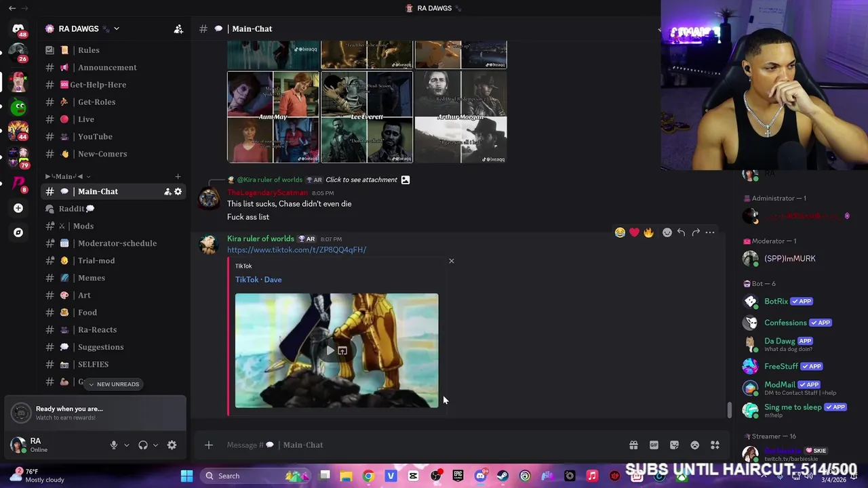The height and width of the screenshot is (488, 868).
Task: Click the Aunt May collage image
Action: pyautogui.click(x=273, y=117)
